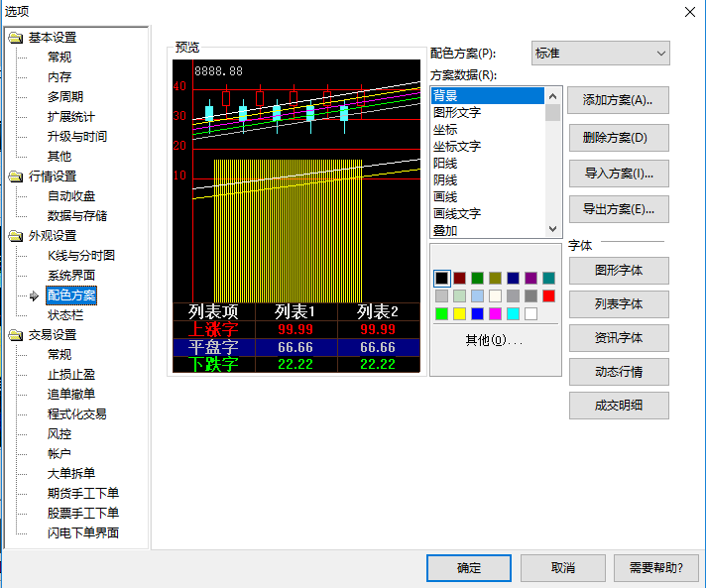The height and width of the screenshot is (588, 706).
Task: Click 导出方案(E)... button
Action: 619,209
